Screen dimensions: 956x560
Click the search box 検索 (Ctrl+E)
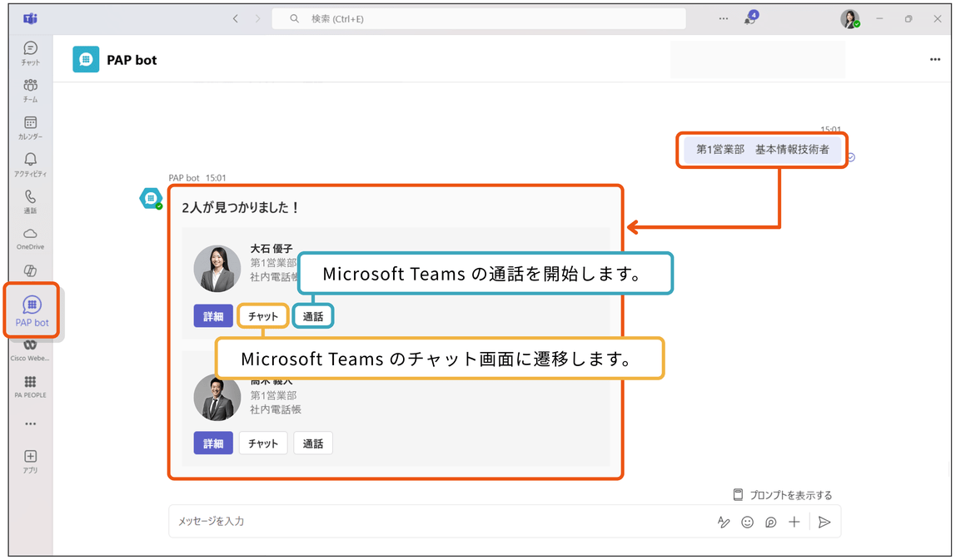[479, 19]
